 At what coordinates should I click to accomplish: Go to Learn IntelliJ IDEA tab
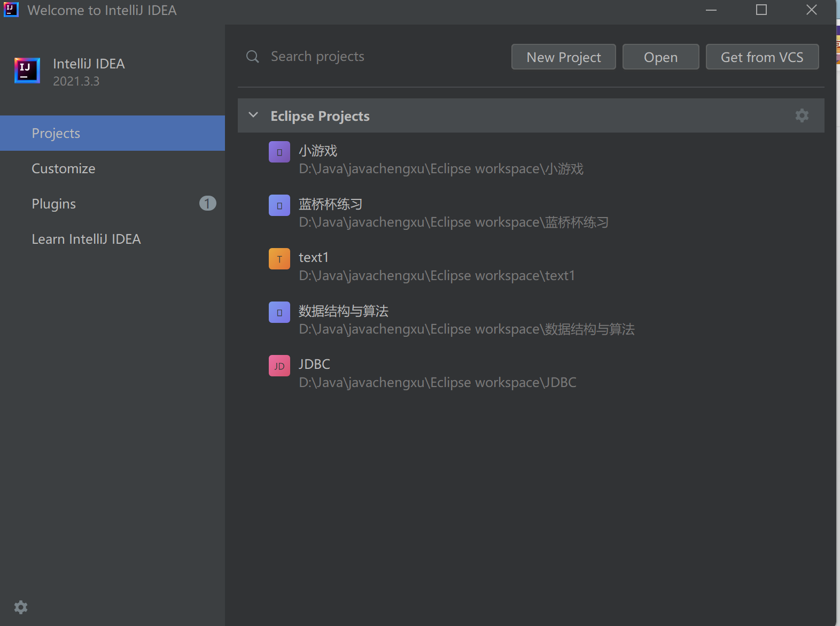tap(112, 239)
